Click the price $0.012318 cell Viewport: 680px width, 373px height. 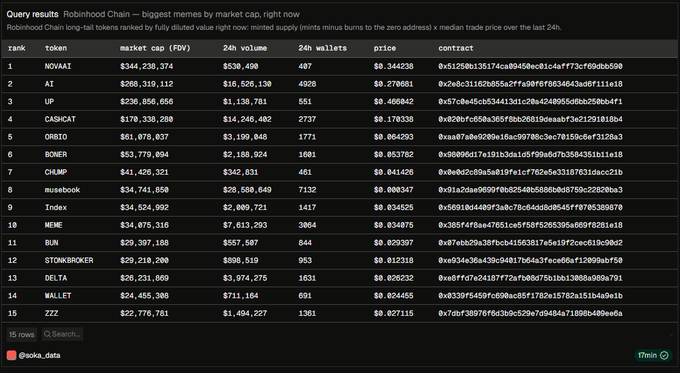pyautogui.click(x=393, y=260)
